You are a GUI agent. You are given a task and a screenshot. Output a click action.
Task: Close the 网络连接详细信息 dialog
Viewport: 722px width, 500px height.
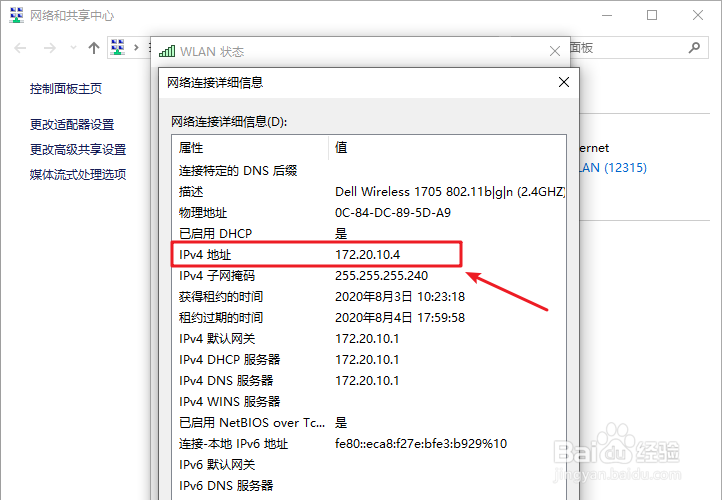tap(564, 82)
